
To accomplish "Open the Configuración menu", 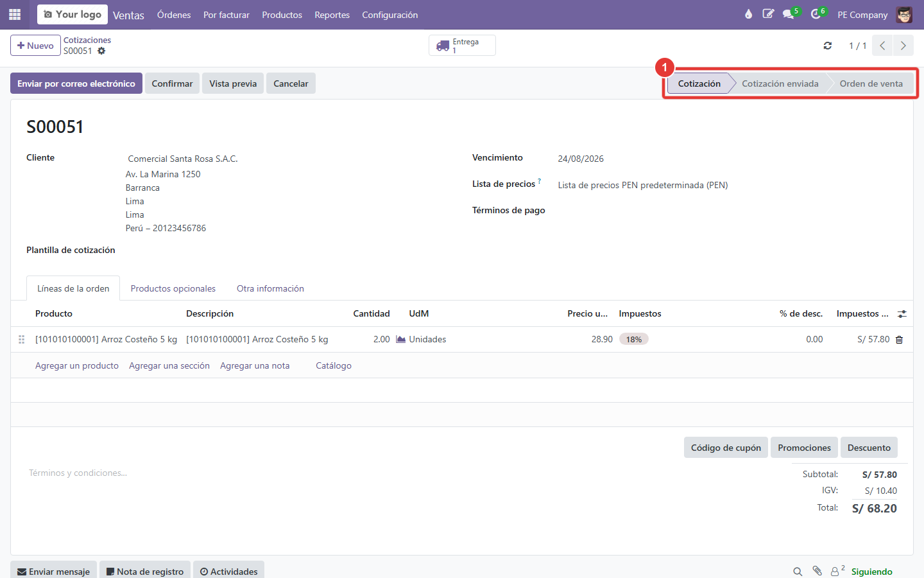I will click(x=389, y=15).
